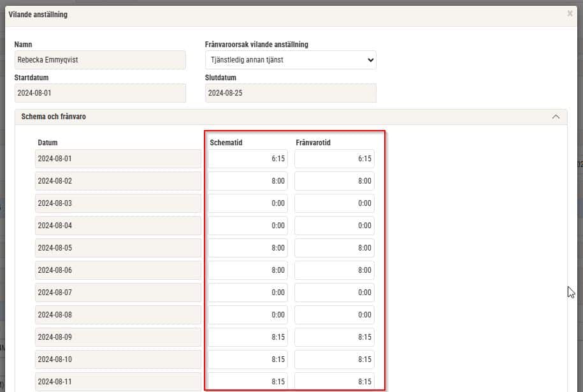Click Schematid field for 2024-08-02

[x=248, y=181]
